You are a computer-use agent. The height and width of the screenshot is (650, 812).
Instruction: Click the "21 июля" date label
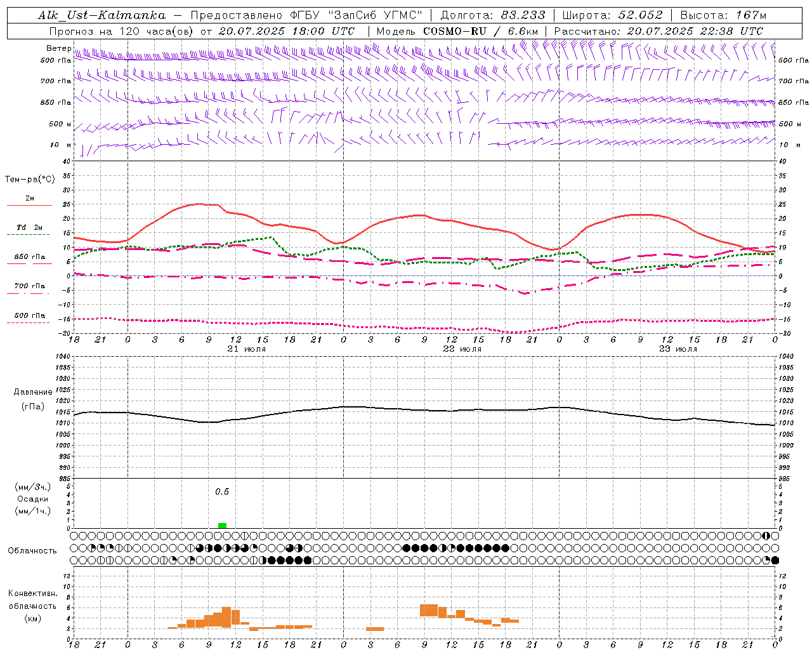pyautogui.click(x=247, y=349)
